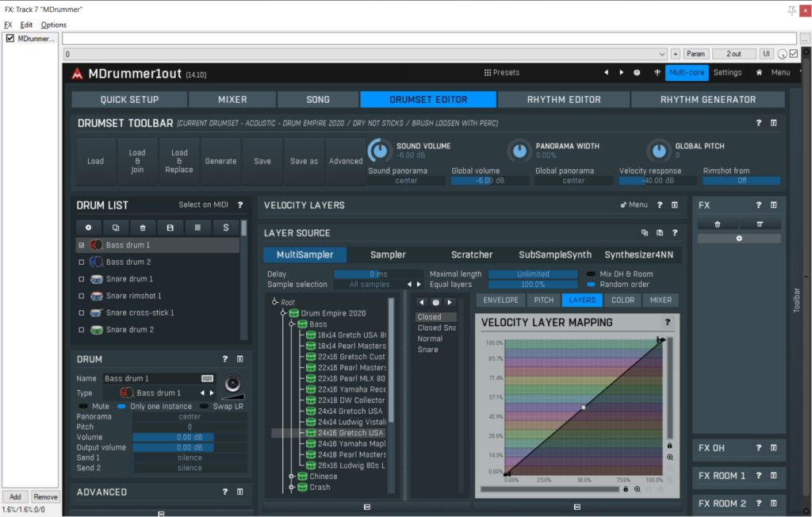Select the Sampler layer source tab
Viewport: 812px width, 517px height.
point(388,255)
